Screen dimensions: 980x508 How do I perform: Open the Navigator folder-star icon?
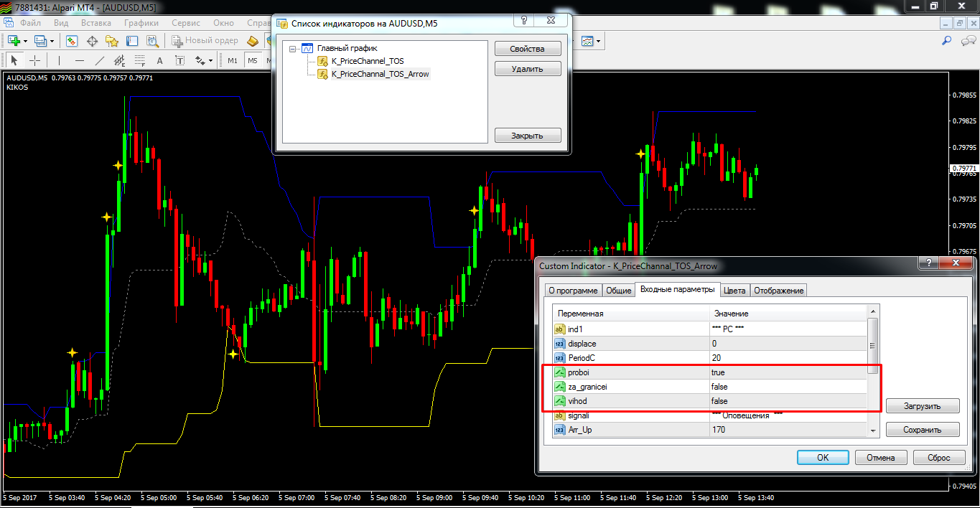(112, 41)
